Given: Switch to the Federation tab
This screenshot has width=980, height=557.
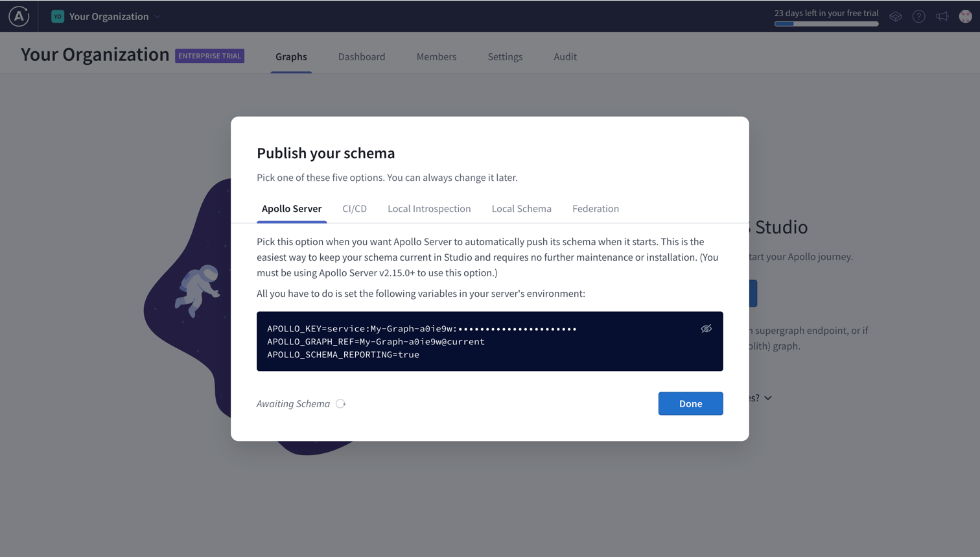Looking at the screenshot, I should coord(595,209).
